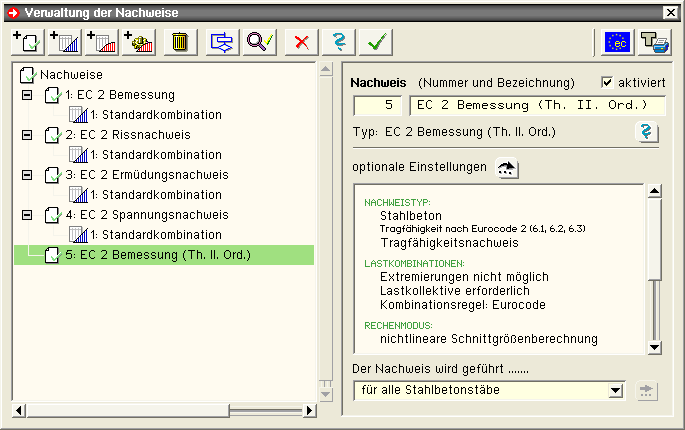Click the printer icon in toolbar
Viewport: 685px width, 430px height.
[656, 42]
